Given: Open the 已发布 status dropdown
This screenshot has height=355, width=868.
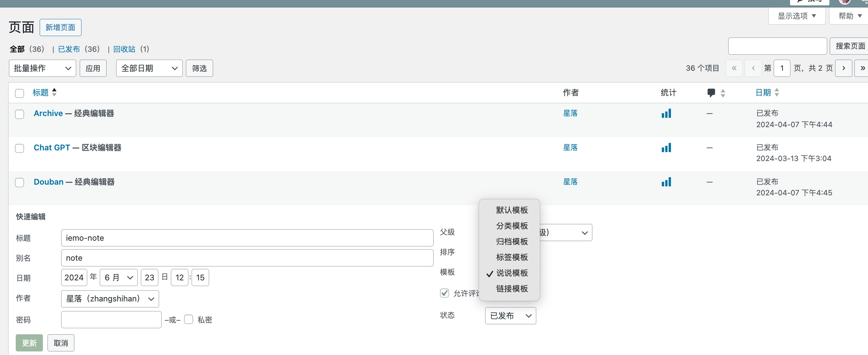Looking at the screenshot, I should coord(510,316).
